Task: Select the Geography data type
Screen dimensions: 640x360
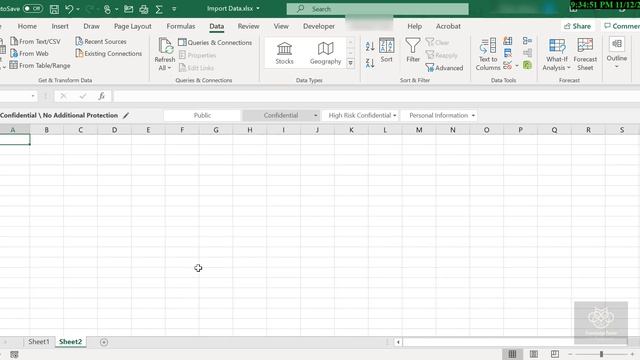Action: click(x=325, y=53)
